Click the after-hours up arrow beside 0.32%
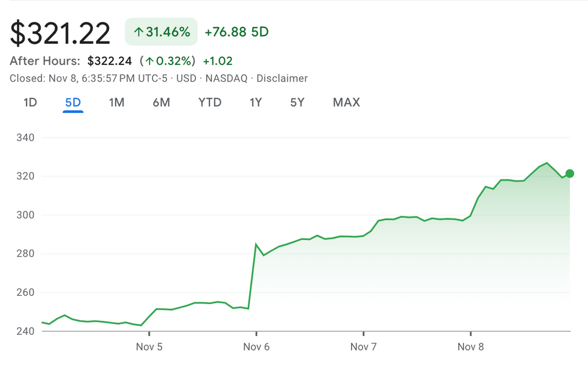 [151, 61]
